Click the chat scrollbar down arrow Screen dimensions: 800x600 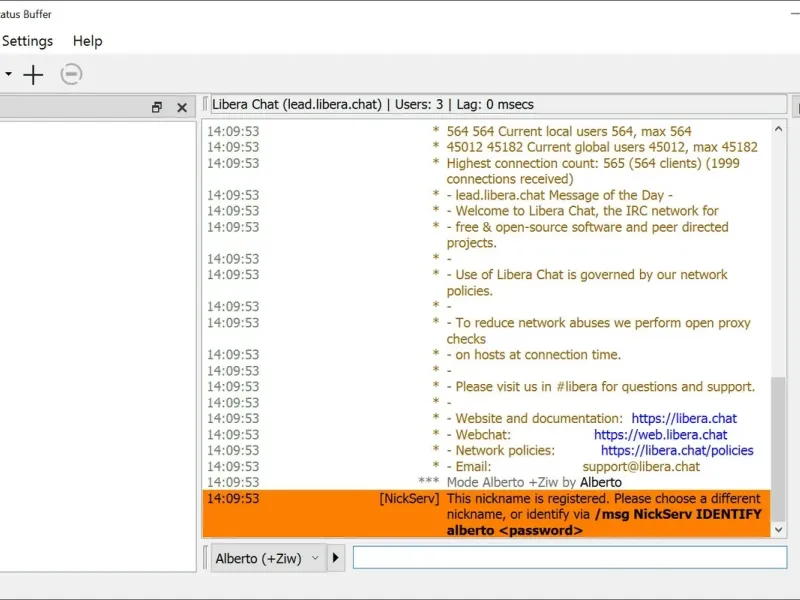pos(778,530)
